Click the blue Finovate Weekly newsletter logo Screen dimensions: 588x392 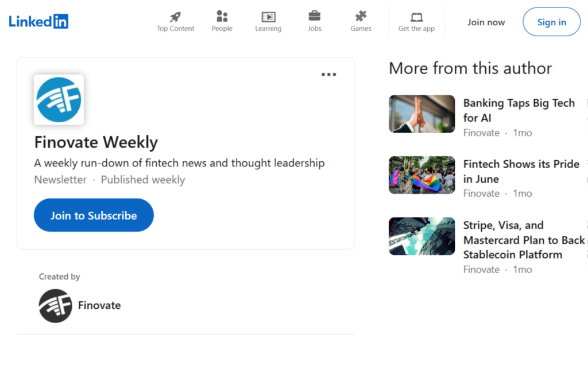tap(59, 100)
